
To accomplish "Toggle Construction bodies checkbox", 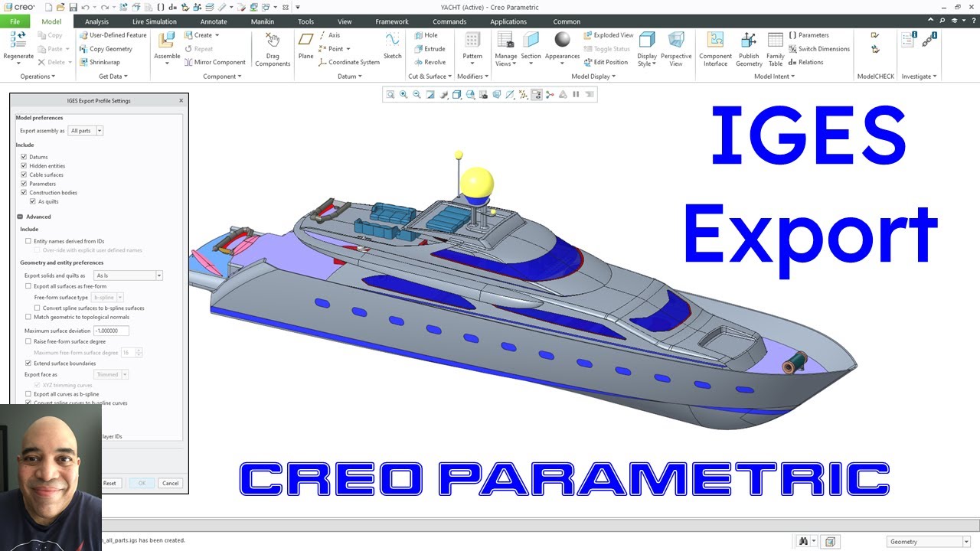I will [24, 193].
